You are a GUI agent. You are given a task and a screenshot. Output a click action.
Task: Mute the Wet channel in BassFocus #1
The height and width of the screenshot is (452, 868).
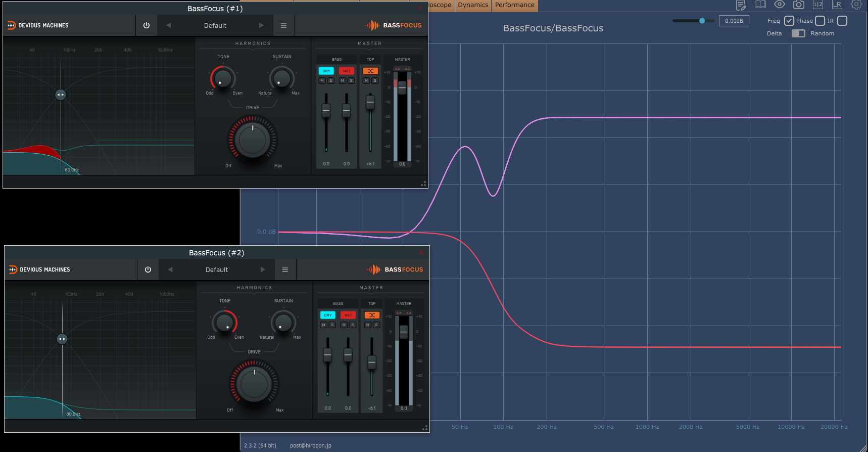point(342,80)
